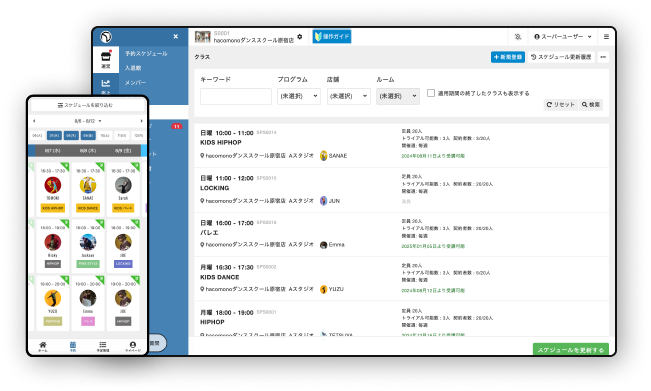651x391 pixels.
Task: Tap the SANAE KIDS DANCE card on phone
Action: (88, 189)
